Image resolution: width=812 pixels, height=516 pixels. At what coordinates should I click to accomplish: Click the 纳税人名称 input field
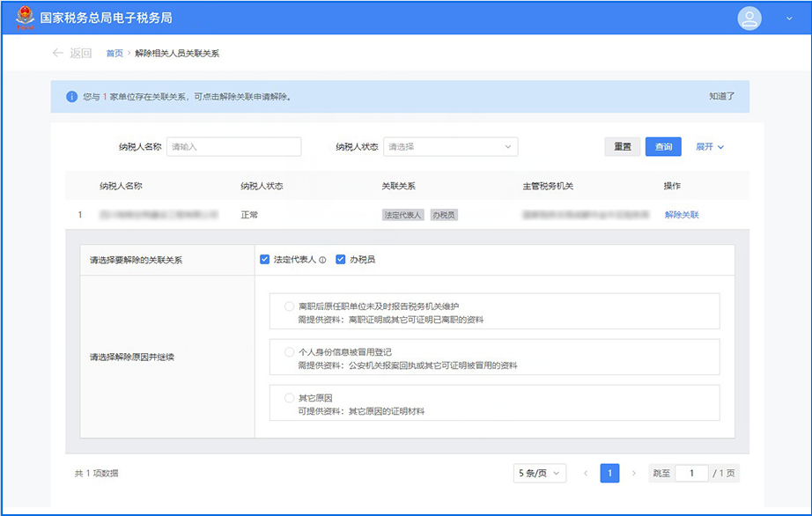coord(233,147)
